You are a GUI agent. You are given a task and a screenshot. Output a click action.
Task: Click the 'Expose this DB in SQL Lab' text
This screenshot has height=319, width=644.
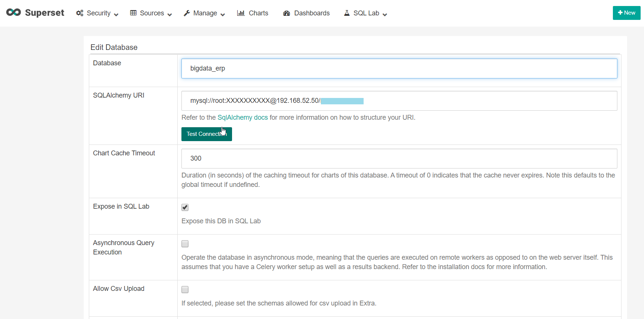click(x=221, y=221)
